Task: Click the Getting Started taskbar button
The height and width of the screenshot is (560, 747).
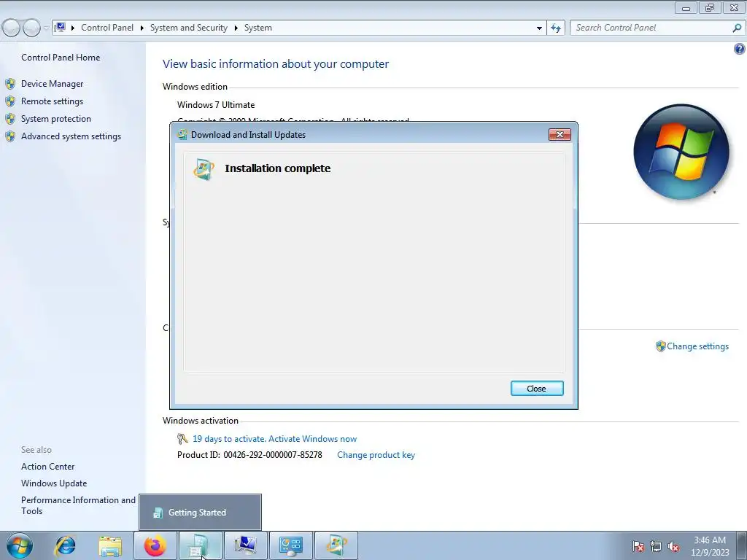Action: [200, 545]
